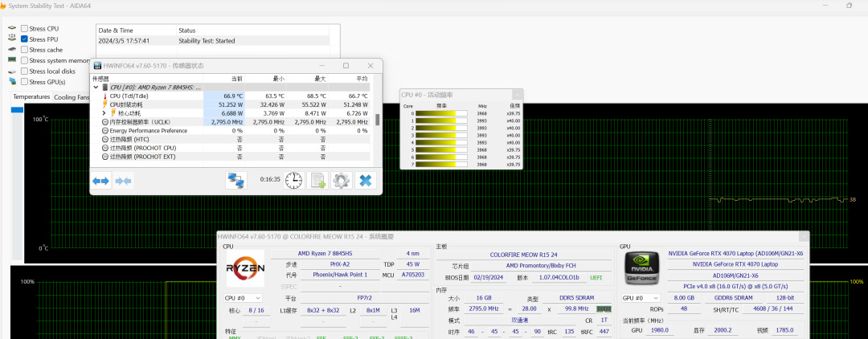The image size is (868, 339).
Task: Click the clock reset timer icon
Action: 294,180
